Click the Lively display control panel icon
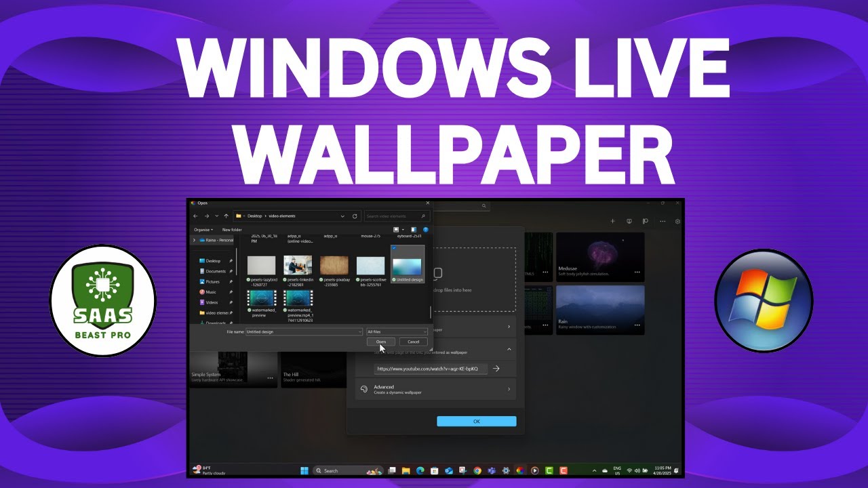This screenshot has width=868, height=488. [x=629, y=221]
